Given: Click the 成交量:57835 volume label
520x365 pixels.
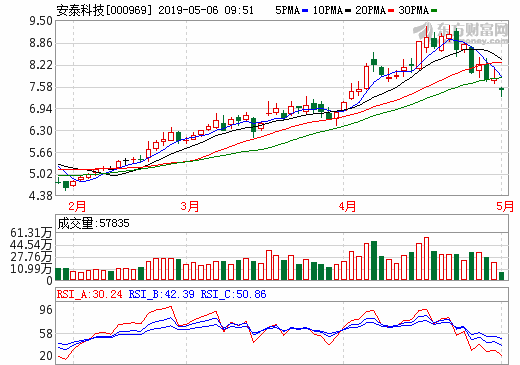Looking at the screenshot, I should click(93, 223).
